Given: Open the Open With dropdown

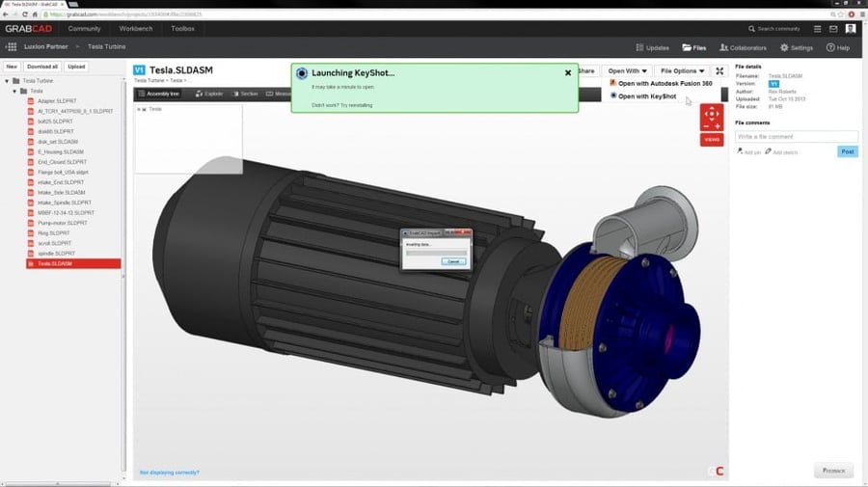Looking at the screenshot, I should coord(627,70).
